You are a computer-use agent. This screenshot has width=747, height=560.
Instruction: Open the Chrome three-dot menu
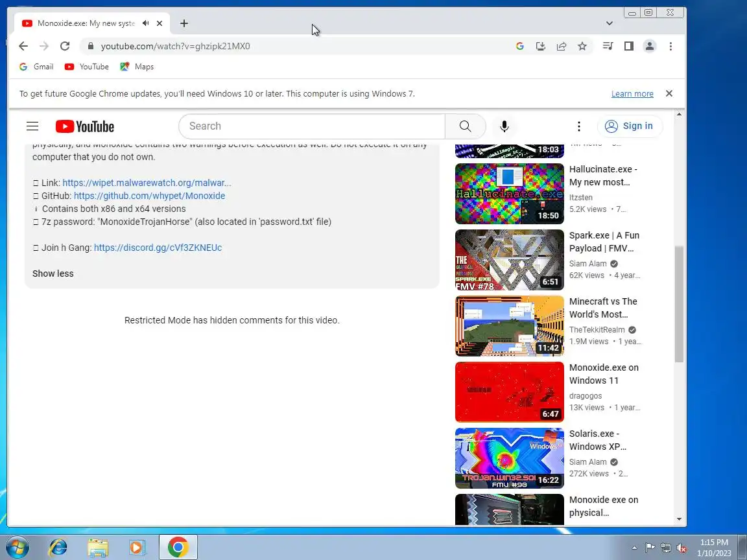(670, 46)
